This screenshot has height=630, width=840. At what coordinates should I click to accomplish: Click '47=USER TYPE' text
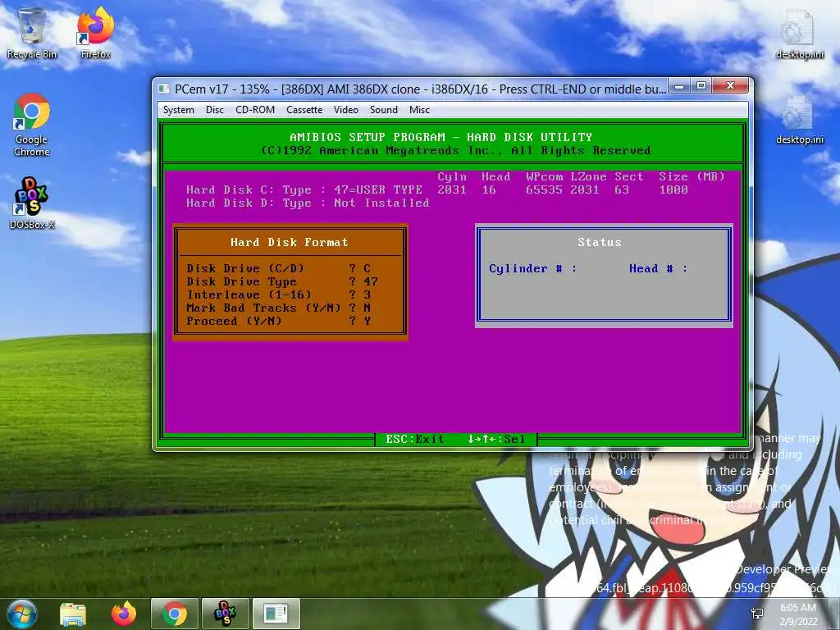coord(378,189)
